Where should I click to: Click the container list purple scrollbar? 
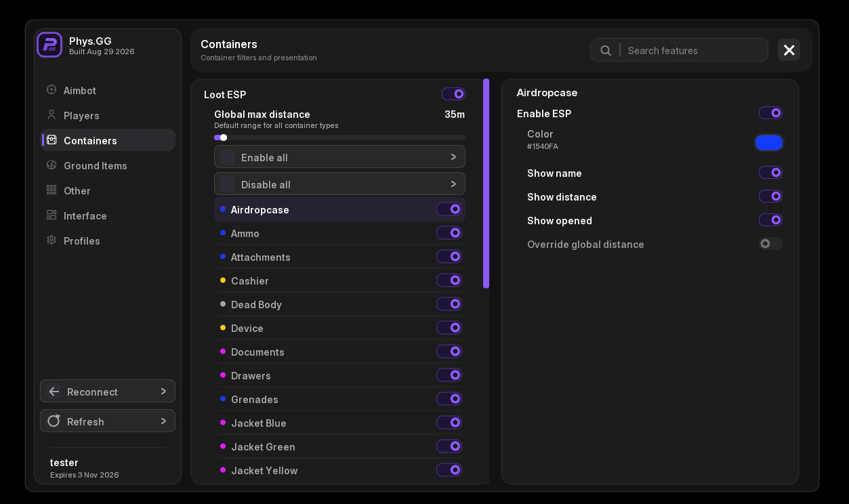[x=486, y=184]
